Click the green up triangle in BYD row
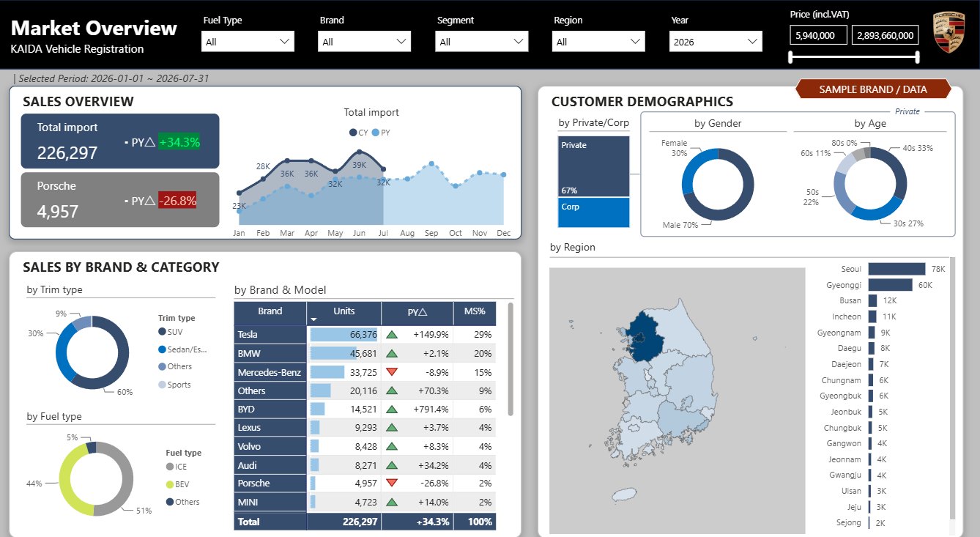980x537 pixels. [x=392, y=409]
